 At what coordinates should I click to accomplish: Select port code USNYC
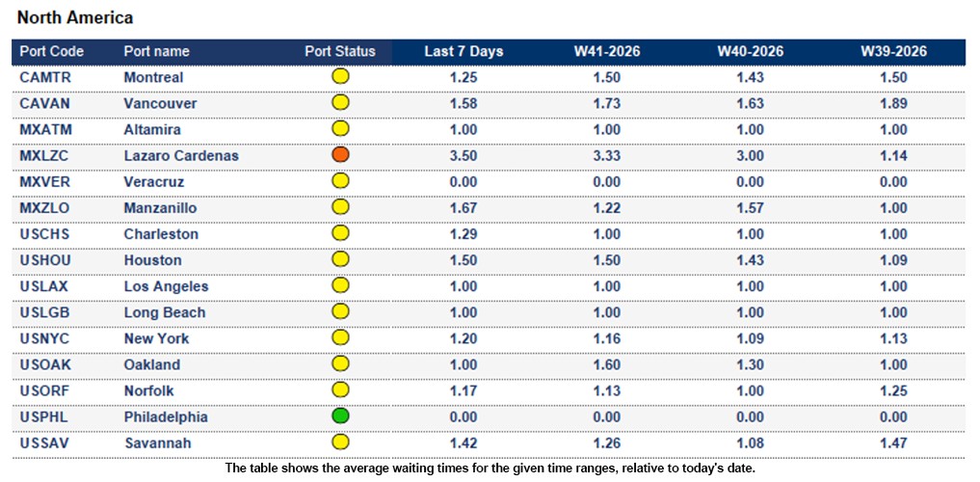tap(44, 339)
